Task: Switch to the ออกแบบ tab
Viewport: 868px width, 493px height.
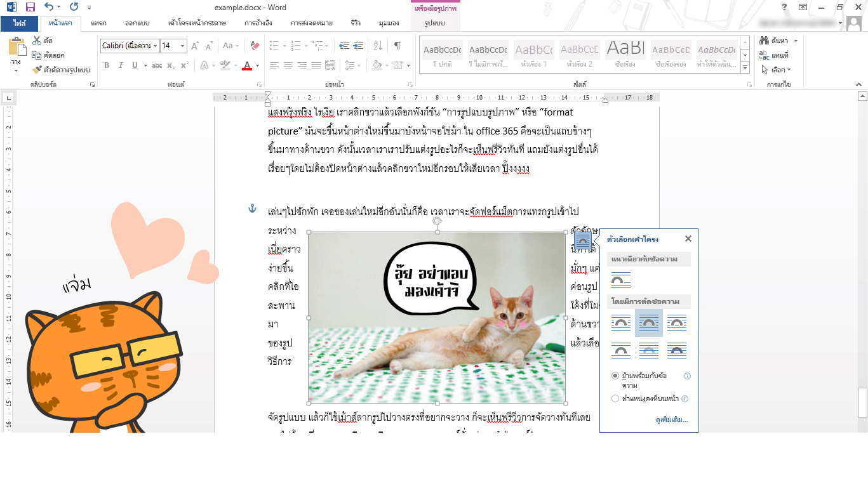Action: pos(137,23)
